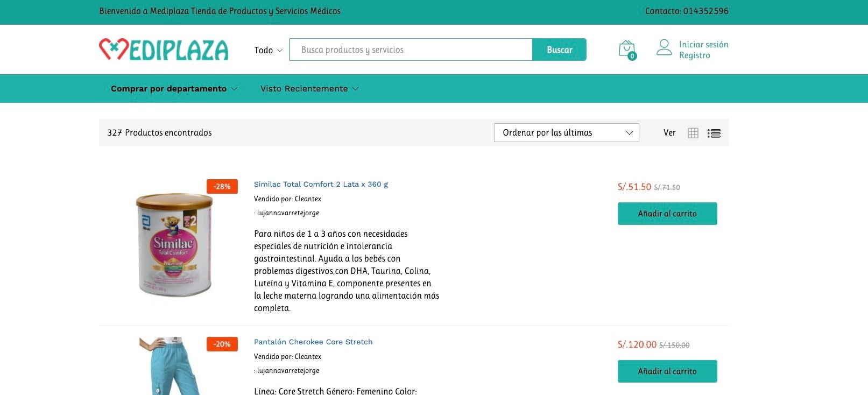
Task: Open 'Similac Total Comfort 2 Lata x 360 g' link
Action: click(x=321, y=184)
